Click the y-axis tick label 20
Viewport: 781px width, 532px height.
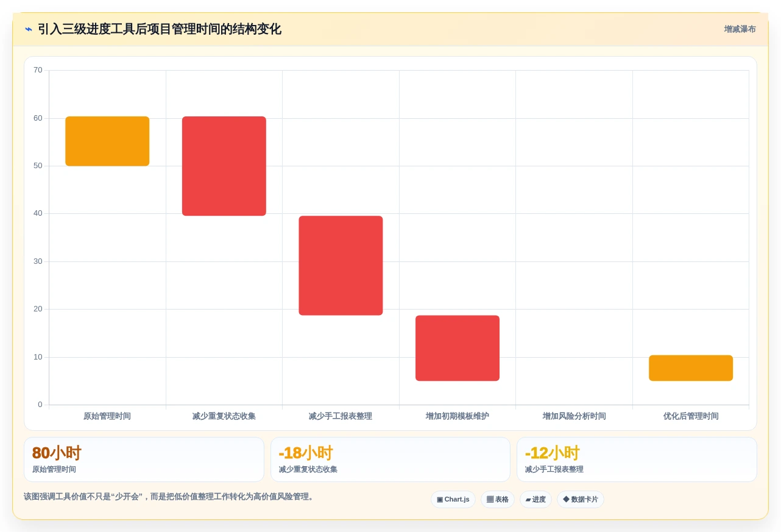click(x=38, y=309)
